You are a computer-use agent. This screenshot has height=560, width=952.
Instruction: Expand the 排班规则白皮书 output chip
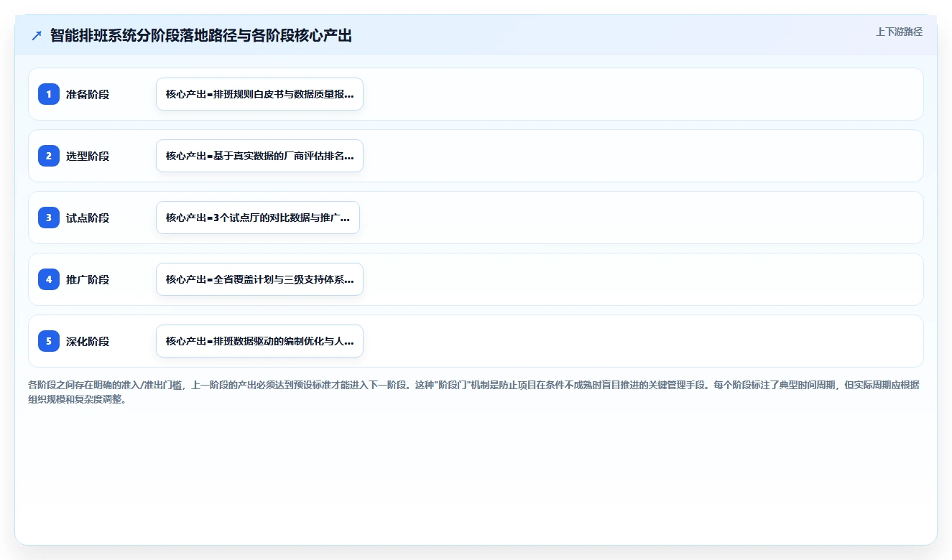pyautogui.click(x=259, y=94)
